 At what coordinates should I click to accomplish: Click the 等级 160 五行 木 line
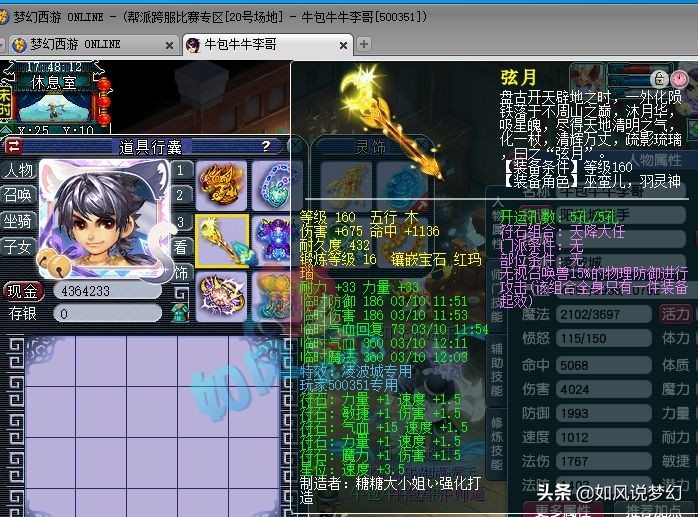(x=359, y=217)
